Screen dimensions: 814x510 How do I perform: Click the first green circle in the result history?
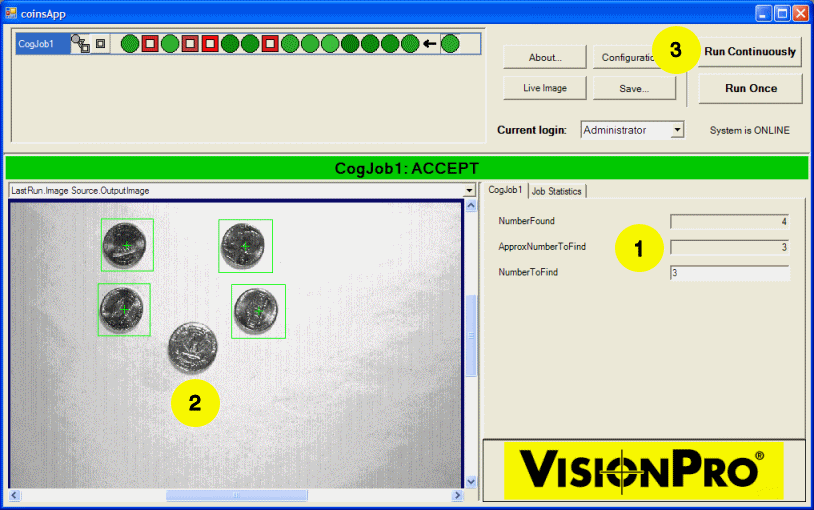coord(129,44)
